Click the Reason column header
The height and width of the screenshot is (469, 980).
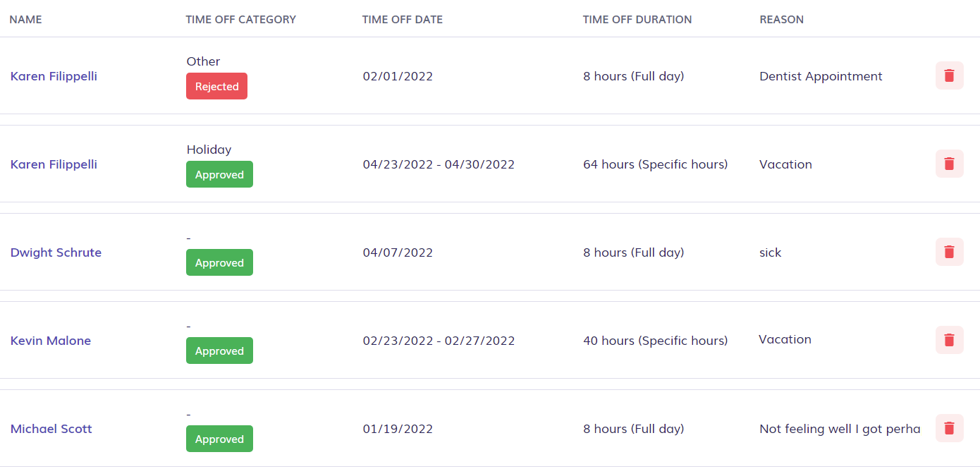point(781,20)
